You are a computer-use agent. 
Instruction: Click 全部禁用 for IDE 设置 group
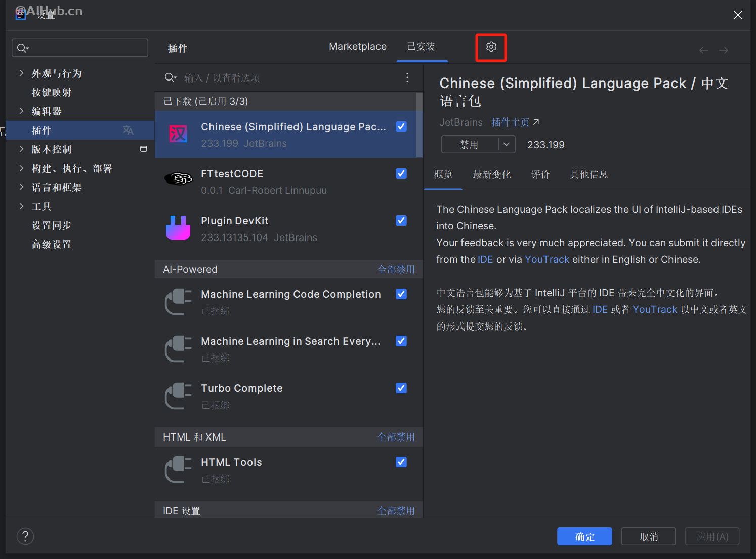tap(396, 511)
